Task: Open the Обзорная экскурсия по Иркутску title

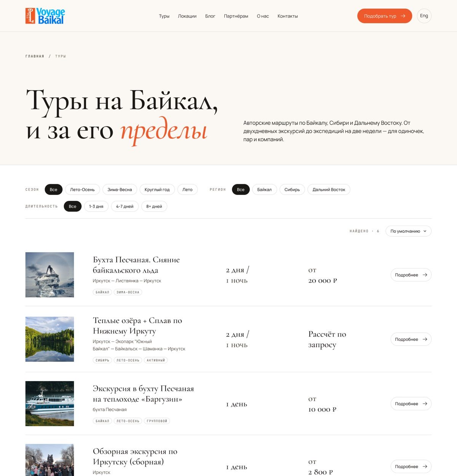Action: [135, 457]
